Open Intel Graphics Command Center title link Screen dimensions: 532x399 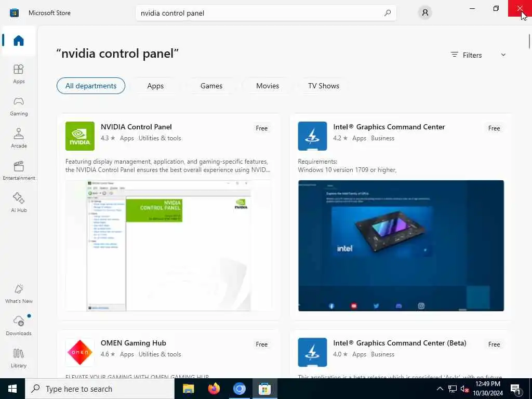[389, 127]
